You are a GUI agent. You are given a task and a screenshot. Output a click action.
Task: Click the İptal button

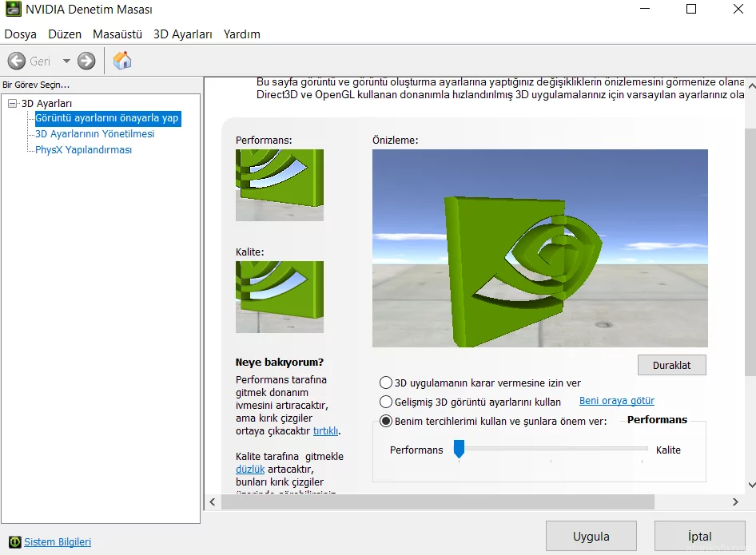pos(699,536)
